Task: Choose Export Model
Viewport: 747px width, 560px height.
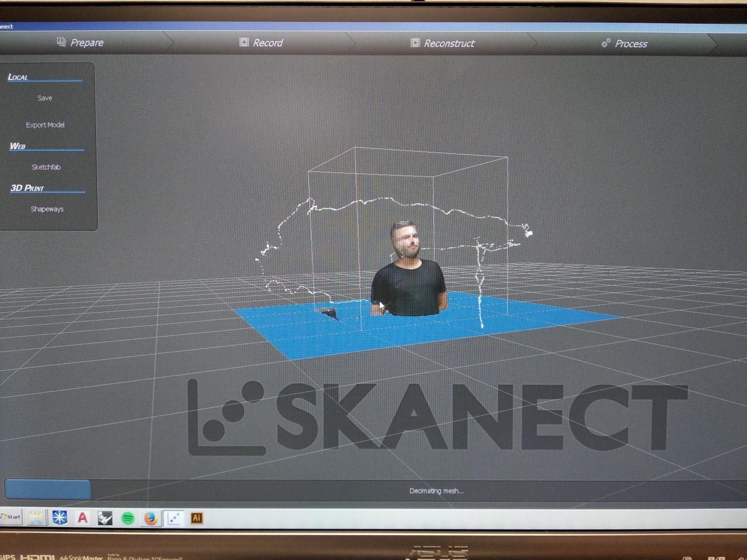Action: click(x=45, y=125)
